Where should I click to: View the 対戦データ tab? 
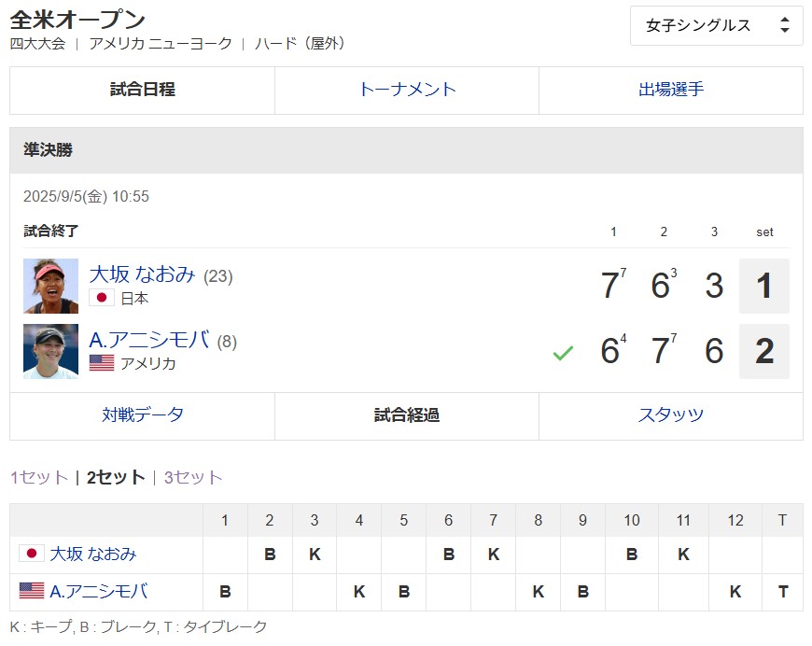point(142,415)
